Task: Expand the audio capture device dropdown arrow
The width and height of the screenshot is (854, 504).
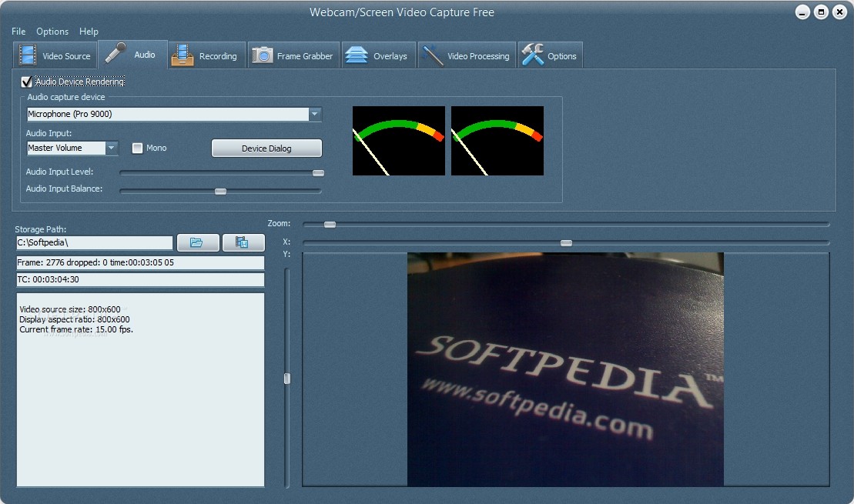Action: 314,114
